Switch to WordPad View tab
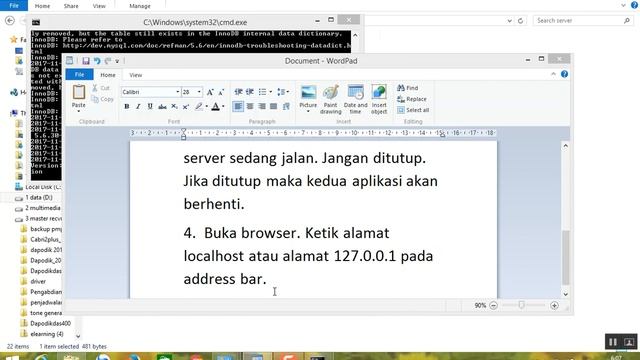Screen dimensions: 640x360 [136, 75]
